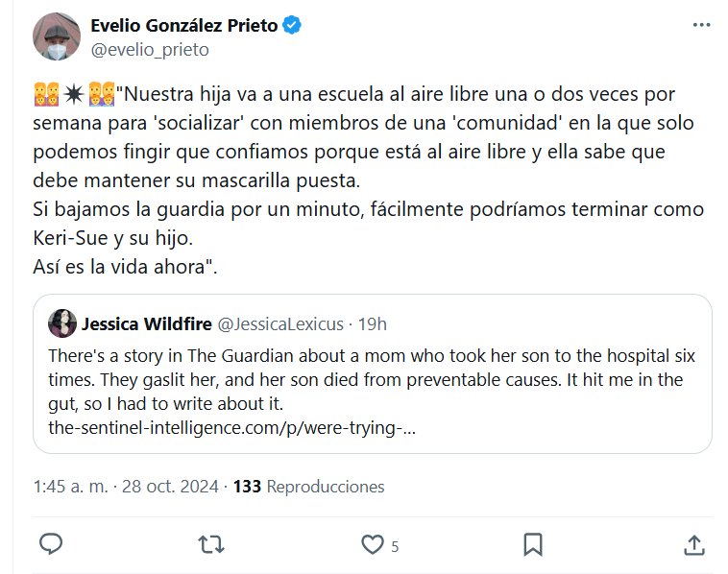
Task: Open Evelio González Prieto's profile picture
Action: (57, 36)
